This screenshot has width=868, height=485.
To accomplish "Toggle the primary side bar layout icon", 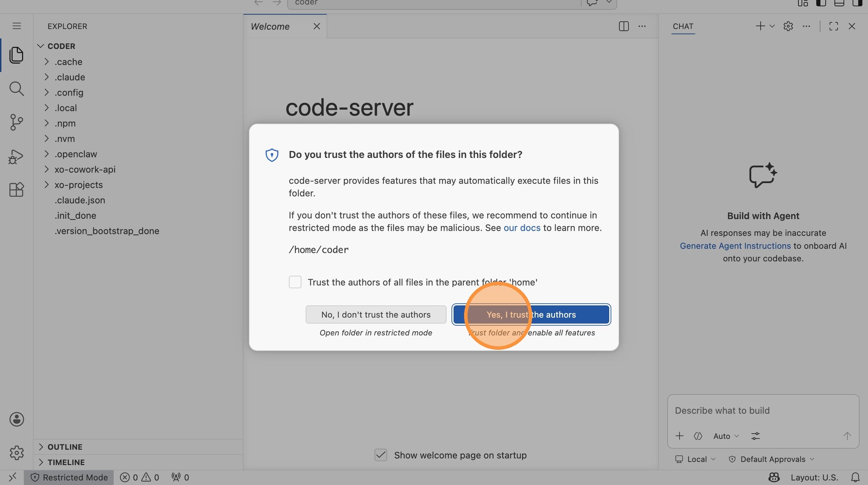I will pyautogui.click(x=821, y=3).
